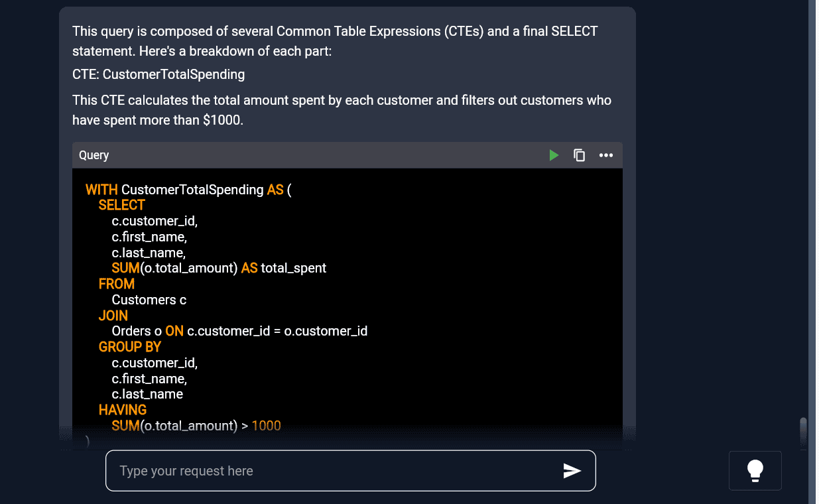
Task: Click the HAVING keyword in the query
Action: (123, 410)
